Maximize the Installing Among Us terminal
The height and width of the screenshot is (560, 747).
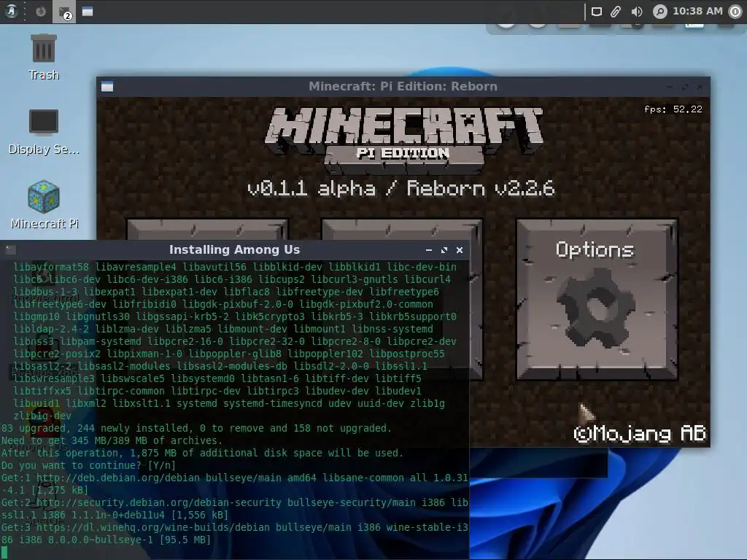[444, 250]
